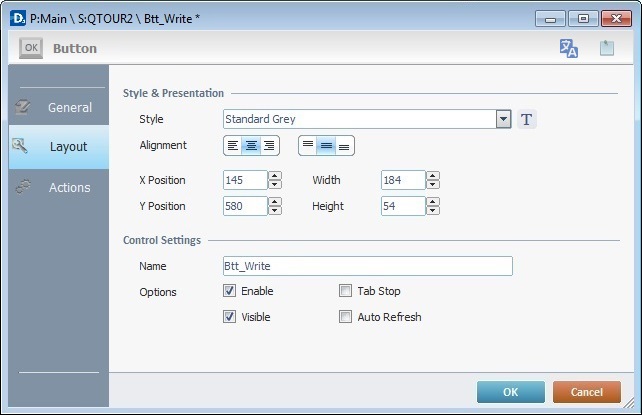Image resolution: width=642 pixels, height=415 pixels.
Task: Open the Style dropdown list
Action: [x=504, y=120]
